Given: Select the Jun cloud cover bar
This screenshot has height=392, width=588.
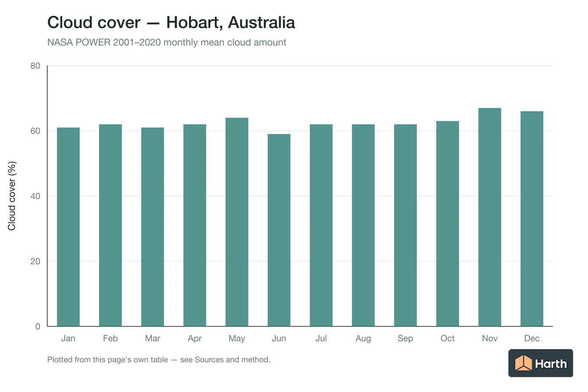Looking at the screenshot, I should [x=279, y=230].
